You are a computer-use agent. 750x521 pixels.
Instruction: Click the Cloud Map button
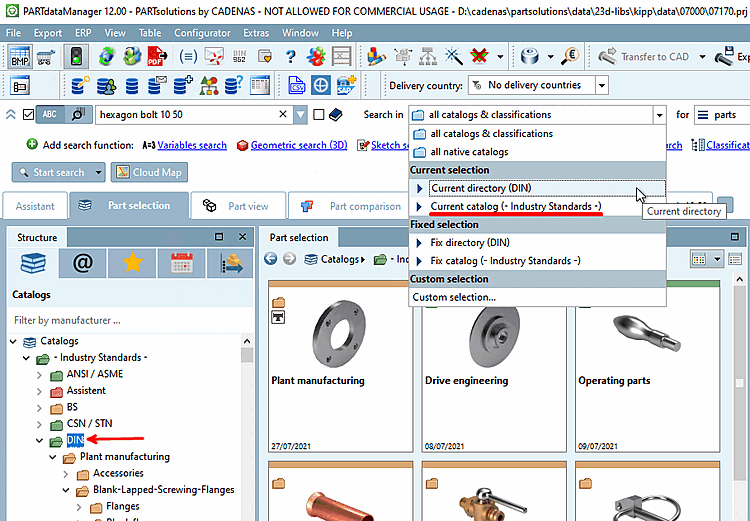(x=149, y=172)
